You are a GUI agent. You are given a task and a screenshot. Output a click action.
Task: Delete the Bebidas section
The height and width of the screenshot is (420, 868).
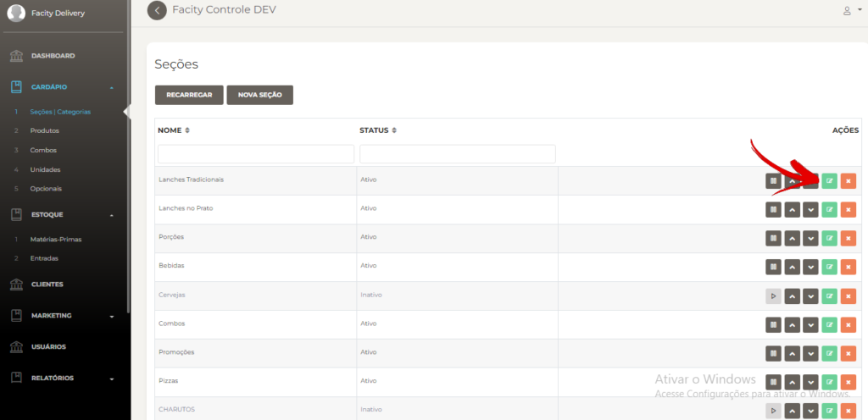[848, 267]
